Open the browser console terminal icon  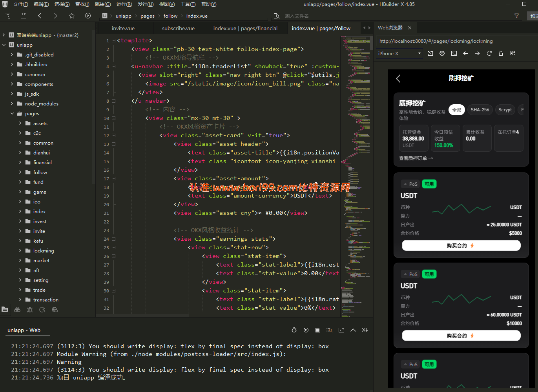tap(454, 53)
